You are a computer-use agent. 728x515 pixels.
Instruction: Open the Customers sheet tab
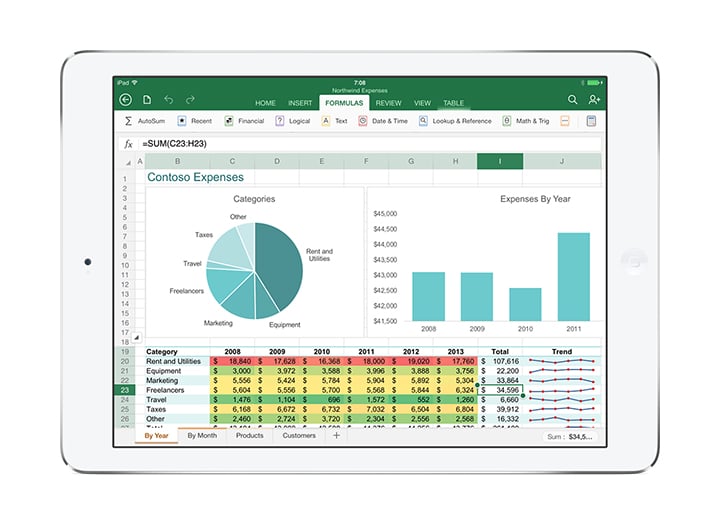(x=299, y=436)
